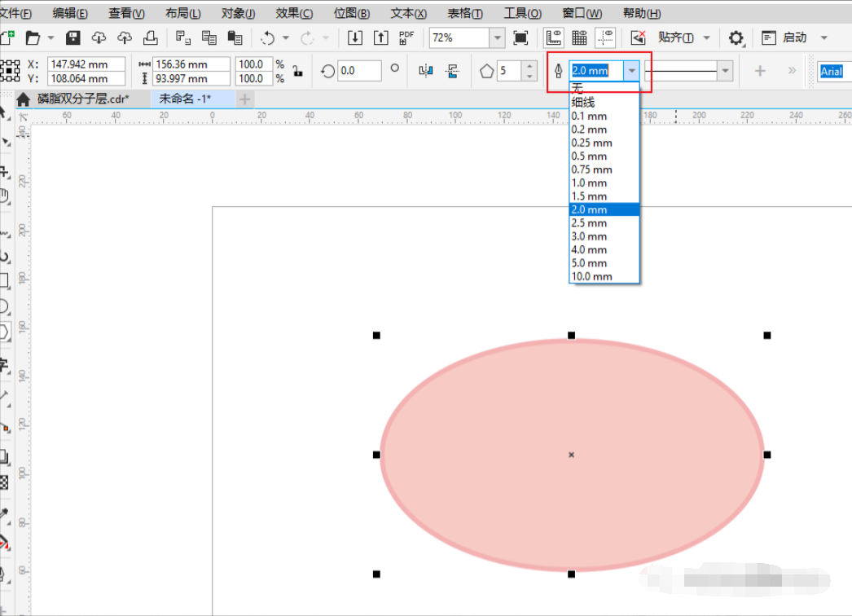
Task: Click the object origin grid icon
Action: pyautogui.click(x=9, y=71)
